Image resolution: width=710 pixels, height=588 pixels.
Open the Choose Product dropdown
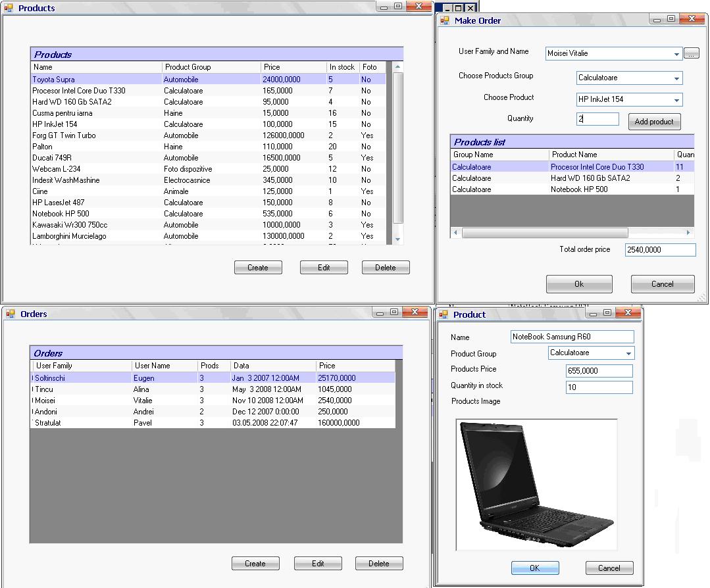[x=678, y=99]
